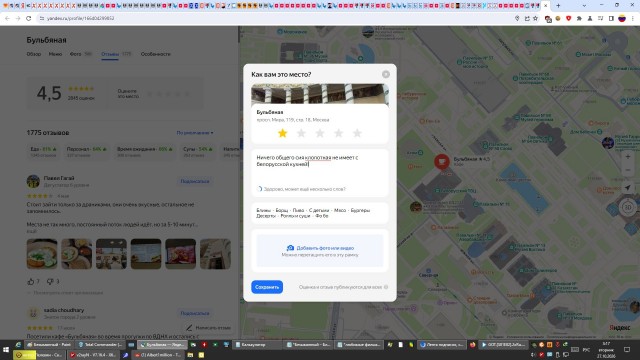Open the Windows notification center icon
Screen dimensions: 640x360
tap(627, 350)
